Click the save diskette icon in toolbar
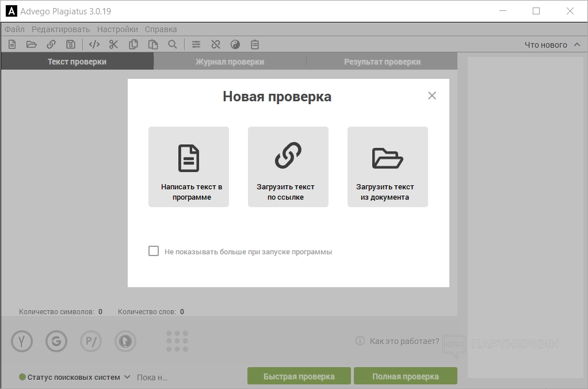Screen dimensions: 588x389 [70, 44]
